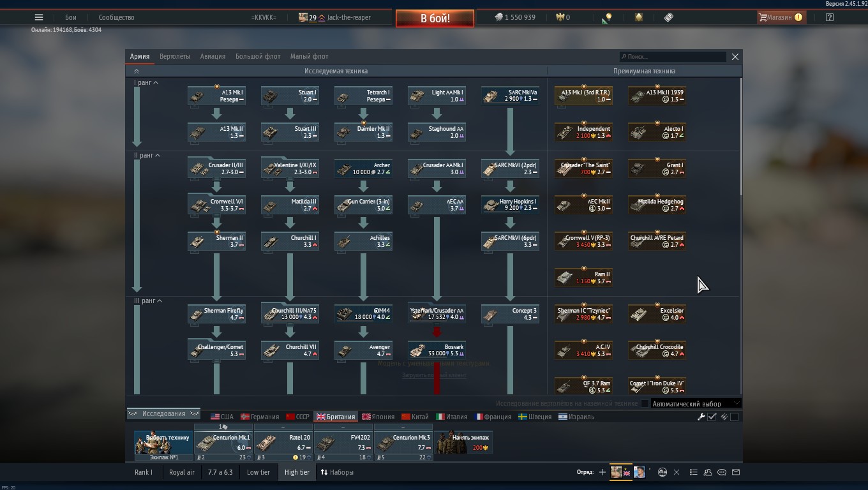868x490 pixels.
Task: Open the Магазин shop button
Action: [781, 17]
